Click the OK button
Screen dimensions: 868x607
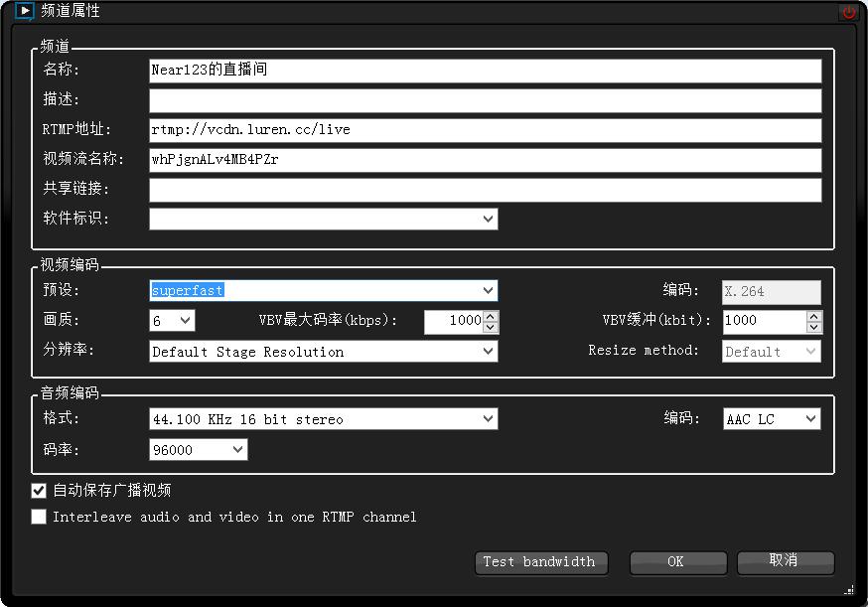pyautogui.click(x=677, y=563)
